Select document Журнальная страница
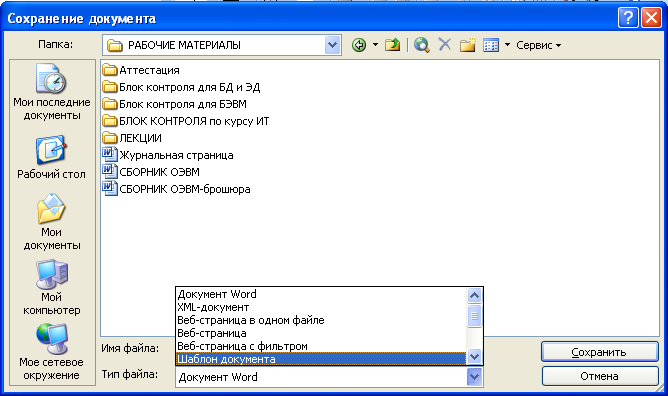 click(x=168, y=155)
